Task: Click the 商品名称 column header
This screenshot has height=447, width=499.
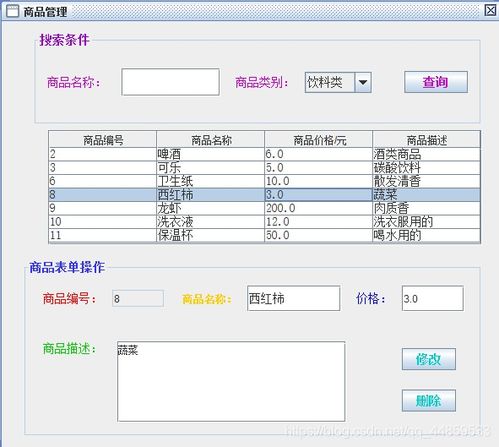Action: [211, 140]
